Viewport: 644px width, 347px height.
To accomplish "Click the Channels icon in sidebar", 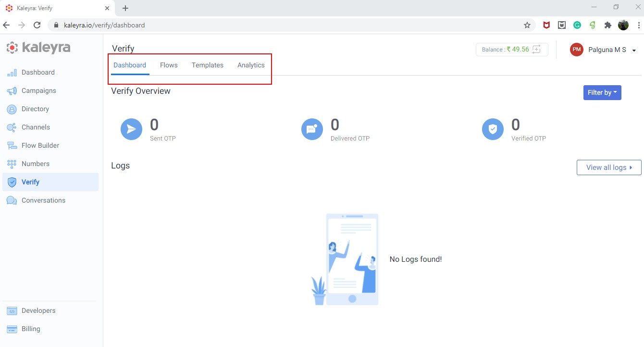I will 12,128.
